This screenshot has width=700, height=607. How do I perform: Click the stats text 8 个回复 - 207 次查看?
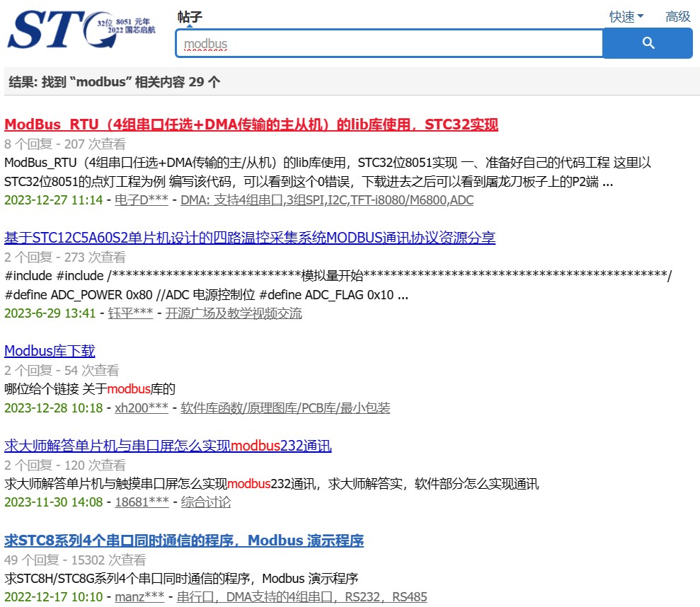pos(64,144)
